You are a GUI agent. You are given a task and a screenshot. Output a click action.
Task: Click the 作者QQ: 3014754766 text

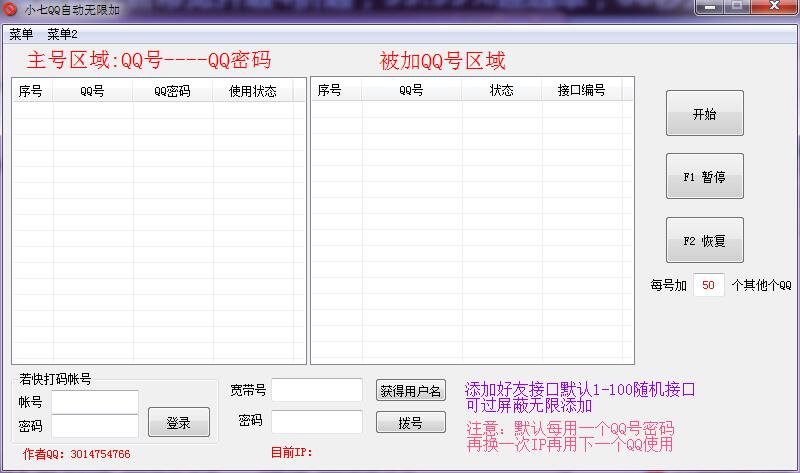[x=77, y=454]
